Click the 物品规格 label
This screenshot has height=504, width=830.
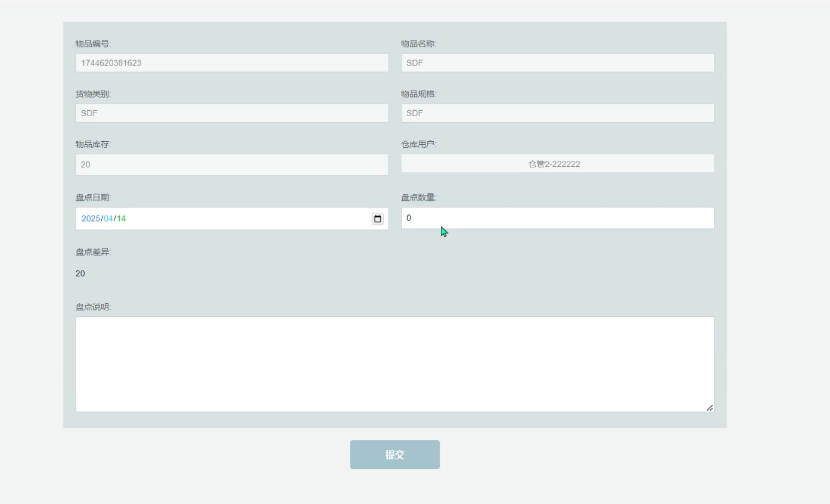pyautogui.click(x=419, y=94)
